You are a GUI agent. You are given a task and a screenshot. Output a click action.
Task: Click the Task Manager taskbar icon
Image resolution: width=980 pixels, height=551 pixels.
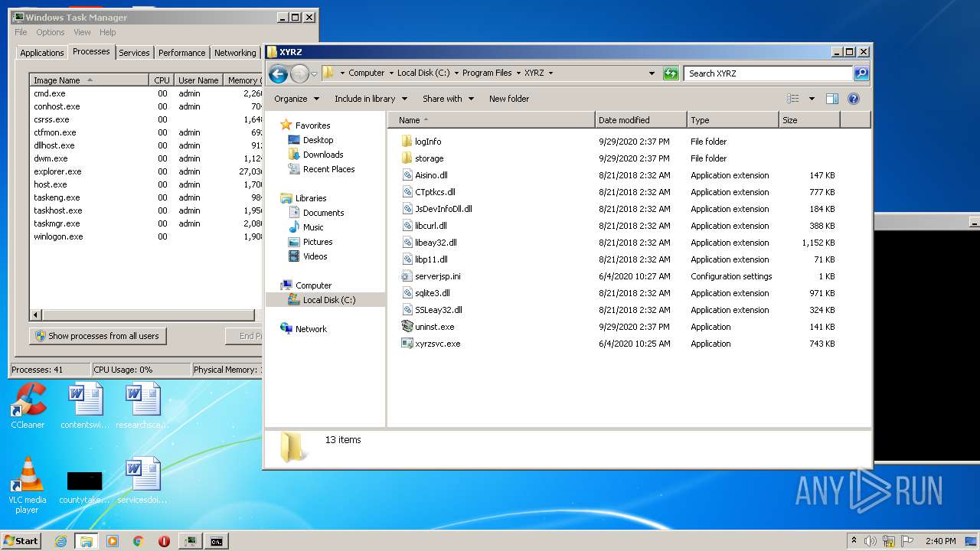point(191,541)
